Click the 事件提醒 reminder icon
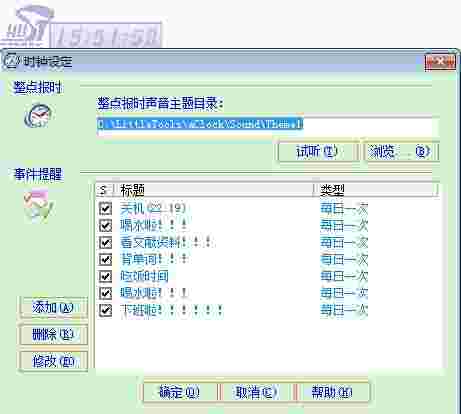Image resolution: width=461 pixels, height=414 pixels. [x=38, y=206]
